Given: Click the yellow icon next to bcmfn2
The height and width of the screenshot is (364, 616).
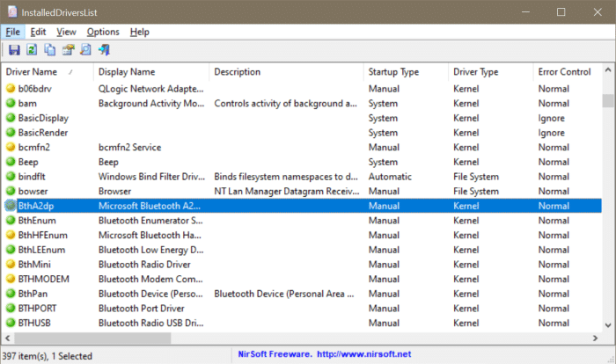Looking at the screenshot, I should [11, 147].
